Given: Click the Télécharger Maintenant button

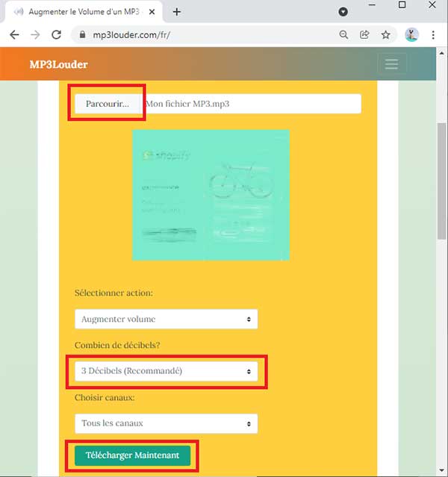Looking at the screenshot, I should point(132,455).
